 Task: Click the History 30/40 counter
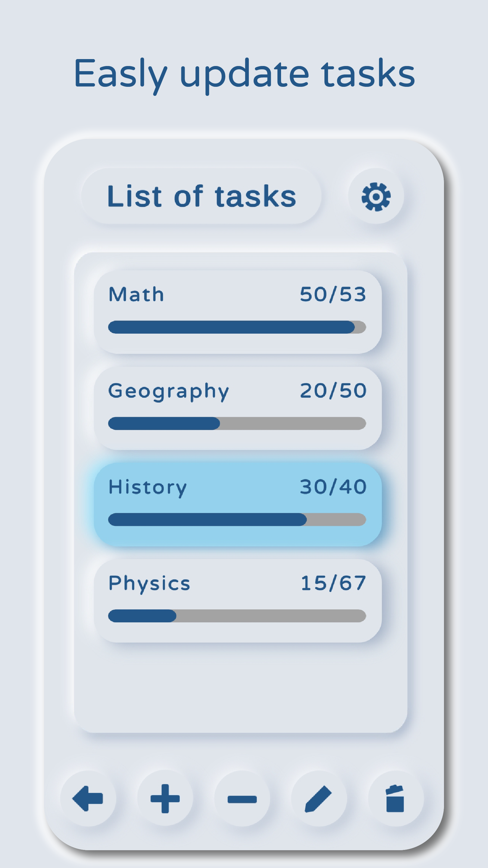[333, 487]
